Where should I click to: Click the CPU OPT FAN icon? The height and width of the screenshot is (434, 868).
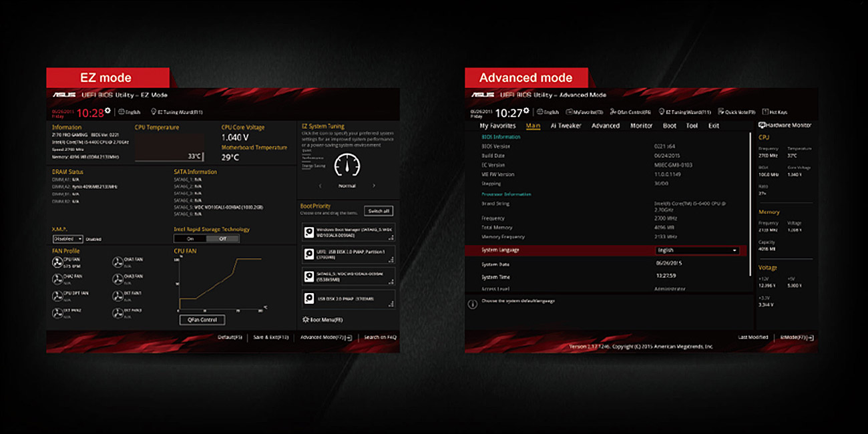(57, 296)
